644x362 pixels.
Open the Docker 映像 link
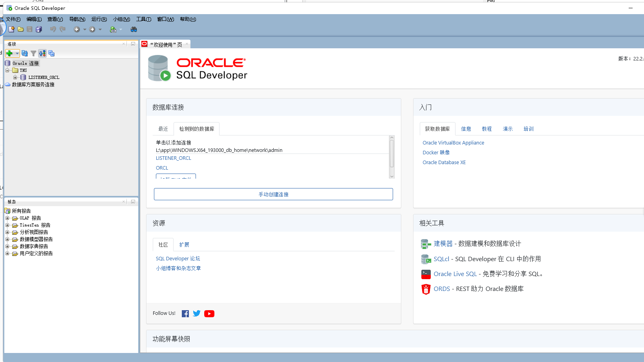(436, 153)
